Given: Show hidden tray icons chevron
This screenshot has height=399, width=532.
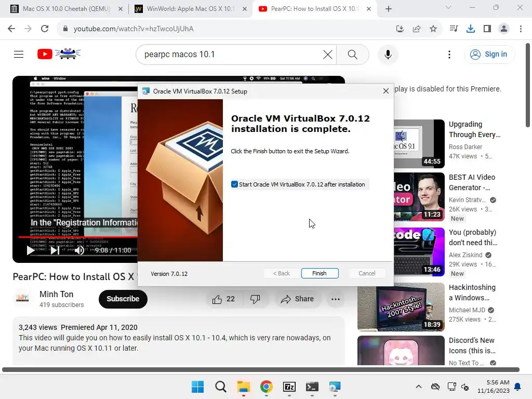Looking at the screenshot, I should [x=419, y=387].
